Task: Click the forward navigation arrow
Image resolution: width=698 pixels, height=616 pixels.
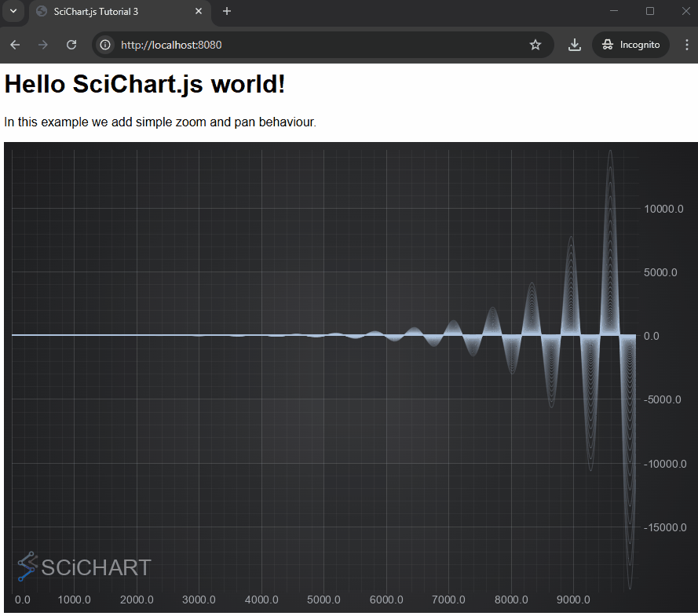Action: (42, 45)
